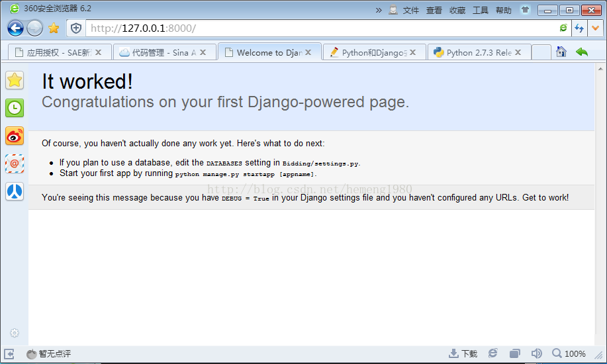Maximize the browser window
This screenshot has height=364, width=607.
[x=569, y=11]
